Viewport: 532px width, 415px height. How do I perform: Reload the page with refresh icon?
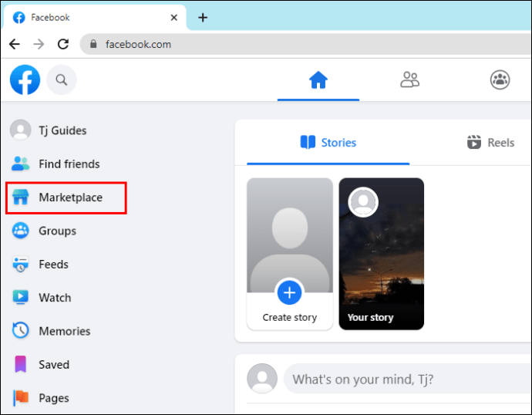(63, 44)
